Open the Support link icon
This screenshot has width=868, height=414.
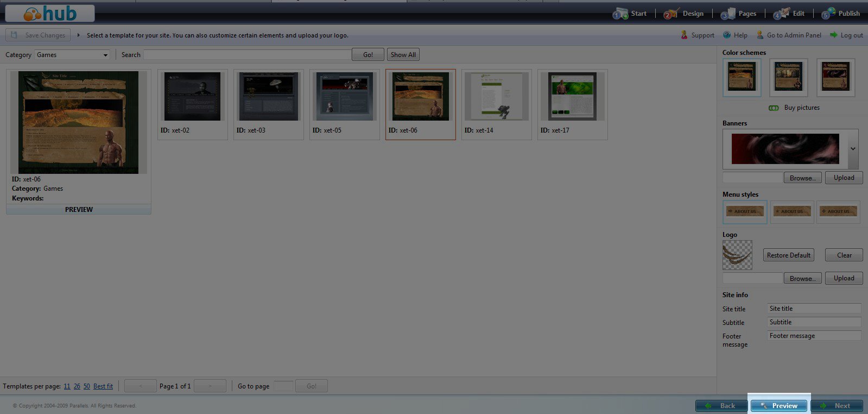[684, 35]
